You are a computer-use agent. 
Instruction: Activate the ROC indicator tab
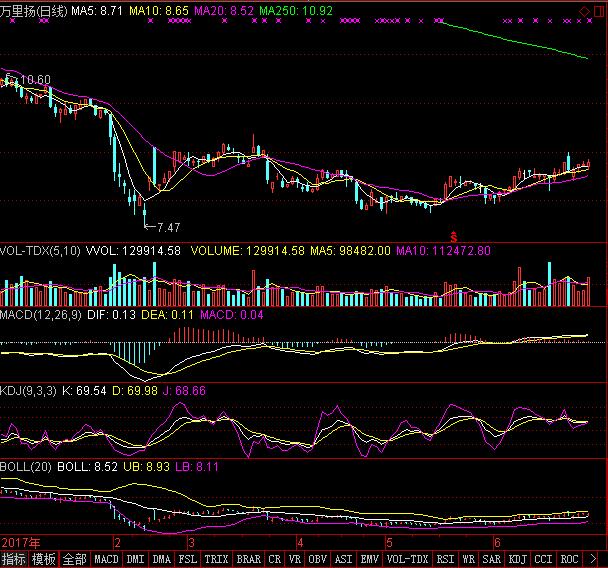[x=569, y=559]
